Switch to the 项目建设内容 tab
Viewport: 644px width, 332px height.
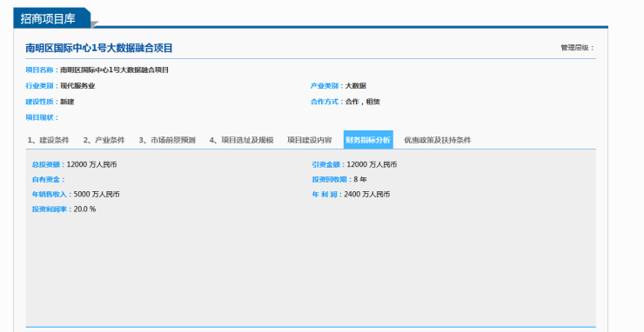pos(309,140)
